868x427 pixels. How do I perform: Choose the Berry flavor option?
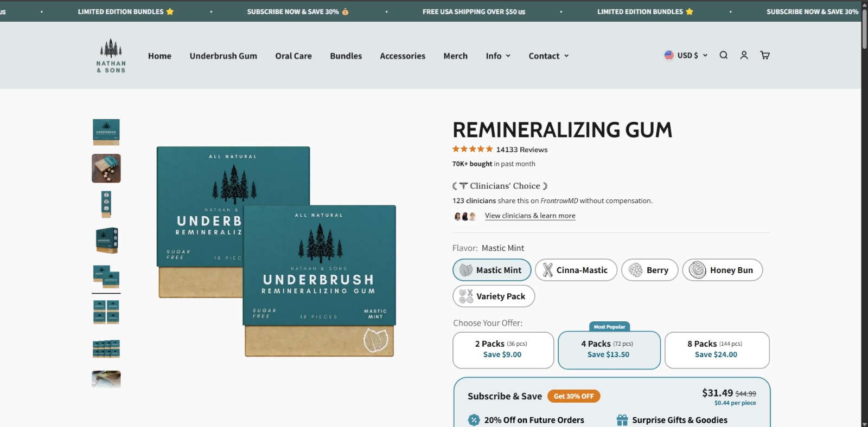click(649, 270)
